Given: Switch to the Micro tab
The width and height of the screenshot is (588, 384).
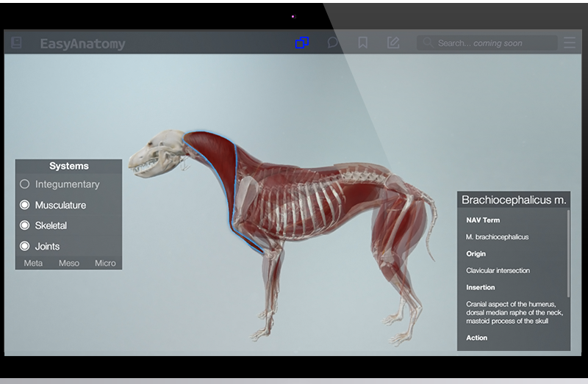Looking at the screenshot, I should [x=105, y=263].
